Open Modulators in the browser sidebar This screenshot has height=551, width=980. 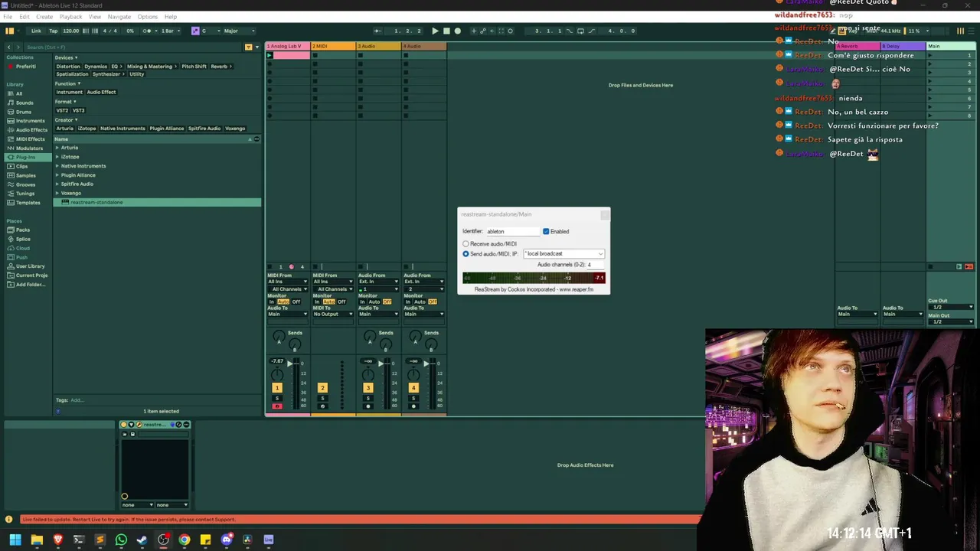[29, 148]
